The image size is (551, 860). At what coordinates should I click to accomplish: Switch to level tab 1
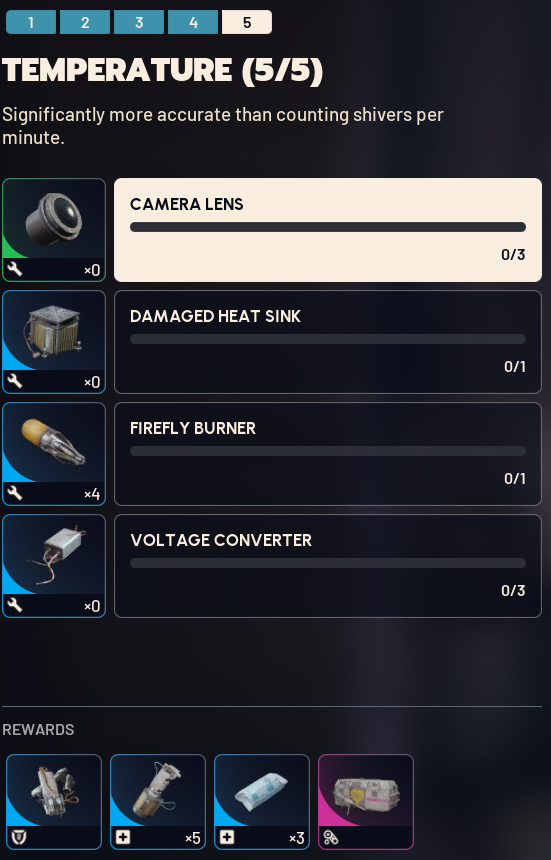coord(31,22)
